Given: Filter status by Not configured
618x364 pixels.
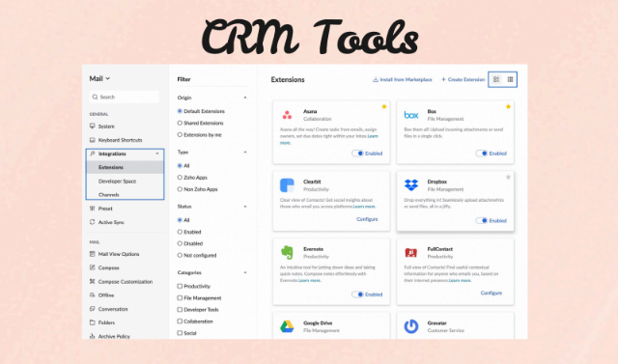Looking at the screenshot, I should click(180, 255).
